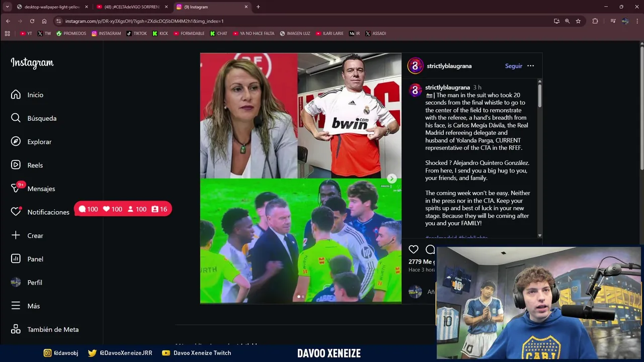Open Perfil profile avatar
Image resolution: width=644 pixels, height=362 pixels.
coord(16,283)
